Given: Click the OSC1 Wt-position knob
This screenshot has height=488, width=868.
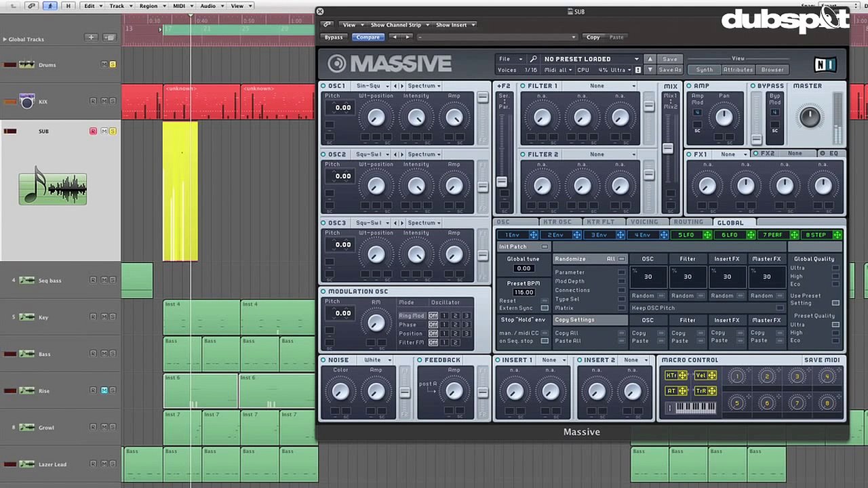Looking at the screenshot, I should pos(376,117).
